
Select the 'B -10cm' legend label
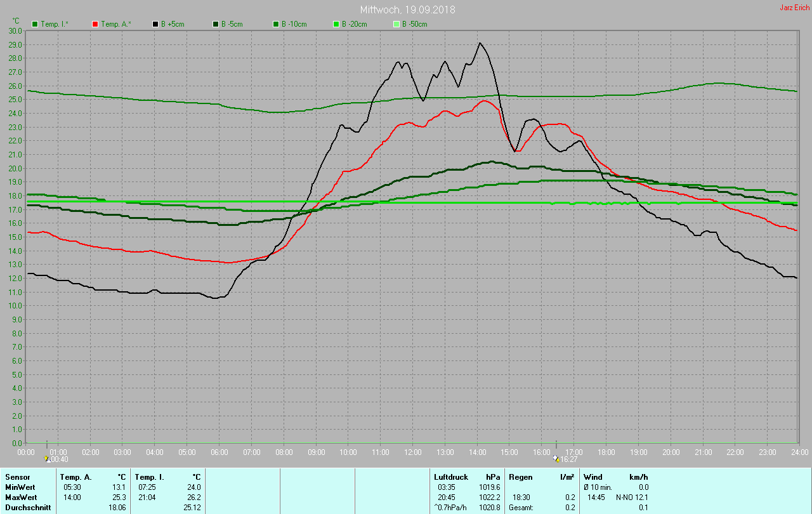[294, 24]
